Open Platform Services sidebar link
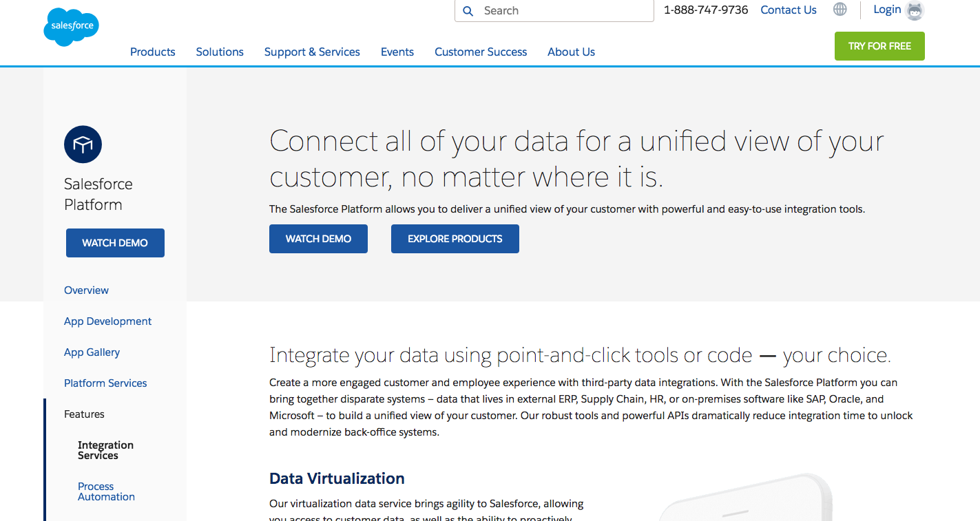The height and width of the screenshot is (521, 980). tap(105, 383)
